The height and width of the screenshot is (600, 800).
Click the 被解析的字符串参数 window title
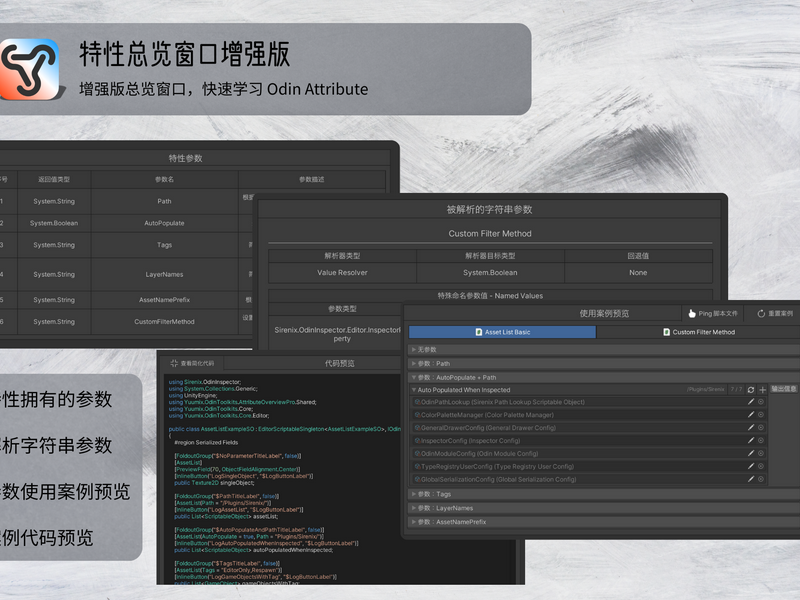click(489, 209)
